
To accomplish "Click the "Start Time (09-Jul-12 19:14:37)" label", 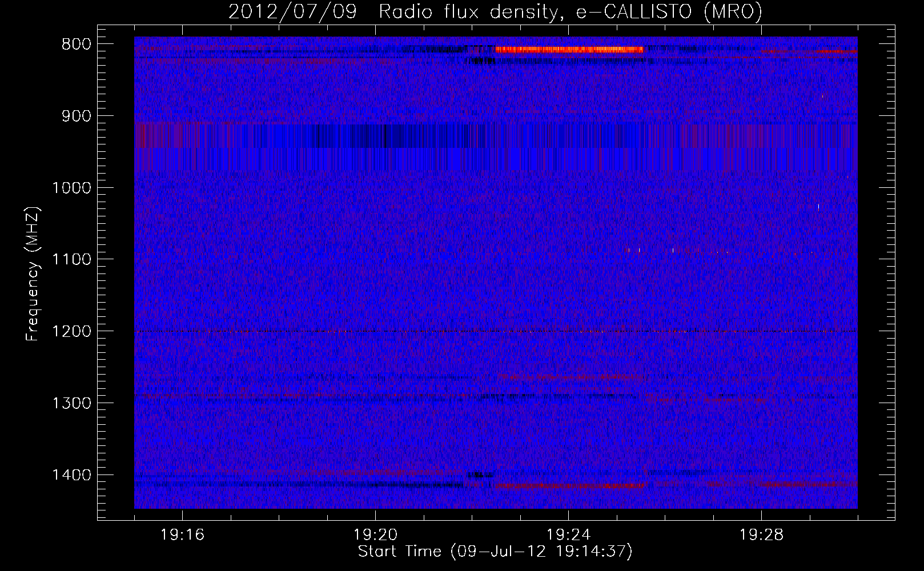I will tap(495, 552).
